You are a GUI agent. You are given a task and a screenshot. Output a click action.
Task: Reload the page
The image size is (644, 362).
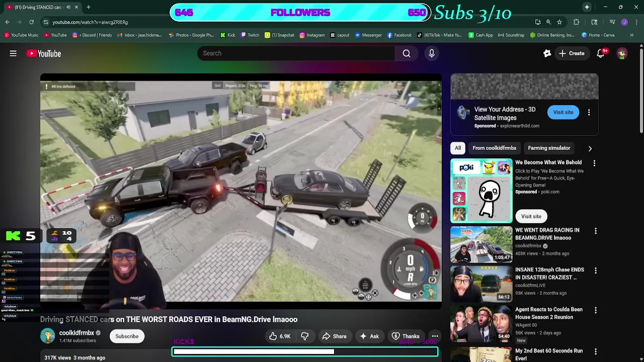(x=31, y=22)
